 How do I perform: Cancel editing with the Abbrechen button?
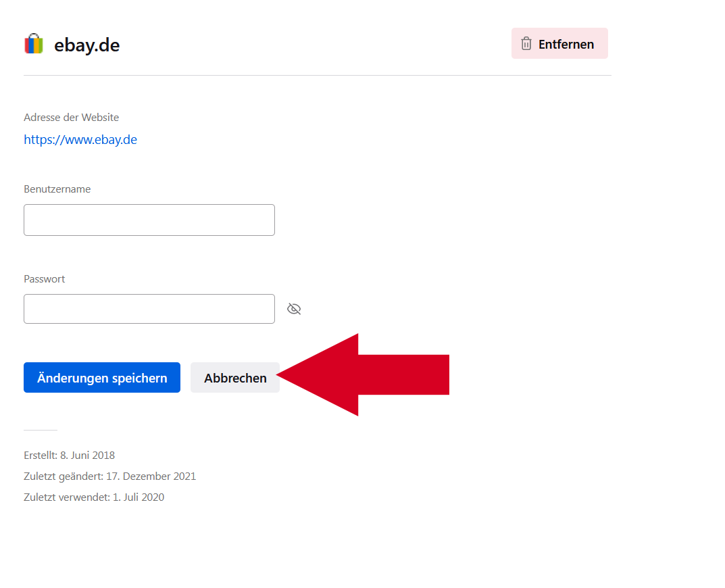[x=235, y=378]
